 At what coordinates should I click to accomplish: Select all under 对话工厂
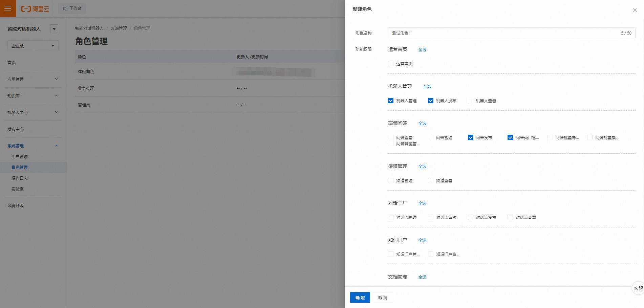[x=422, y=203]
